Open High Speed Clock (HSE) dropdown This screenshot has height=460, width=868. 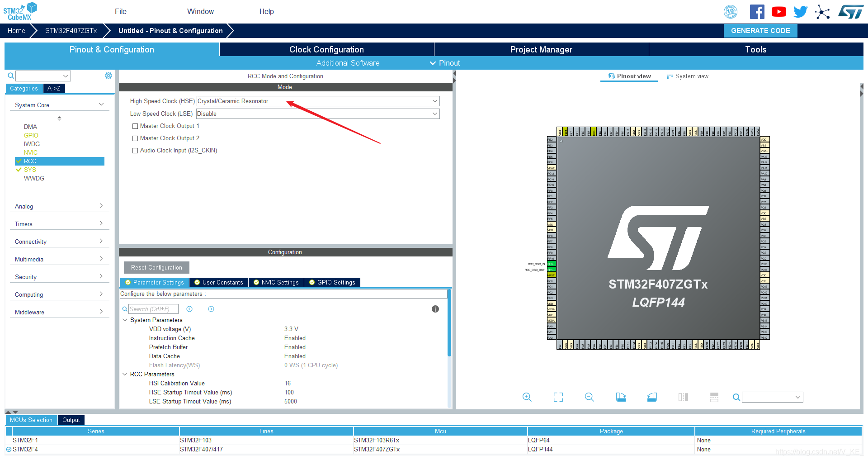tap(318, 101)
